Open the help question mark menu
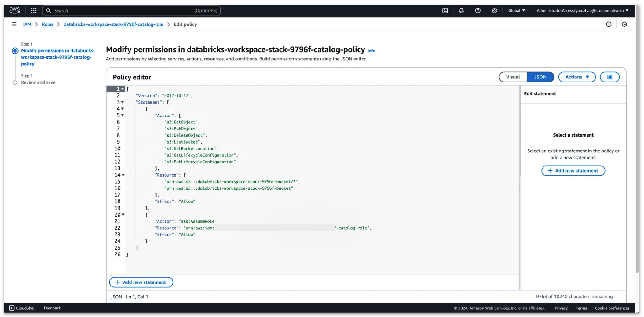This screenshot has width=644, height=317. pos(478,10)
